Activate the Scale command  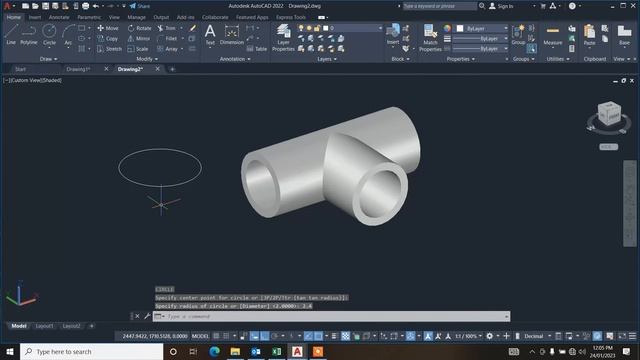click(x=138, y=49)
